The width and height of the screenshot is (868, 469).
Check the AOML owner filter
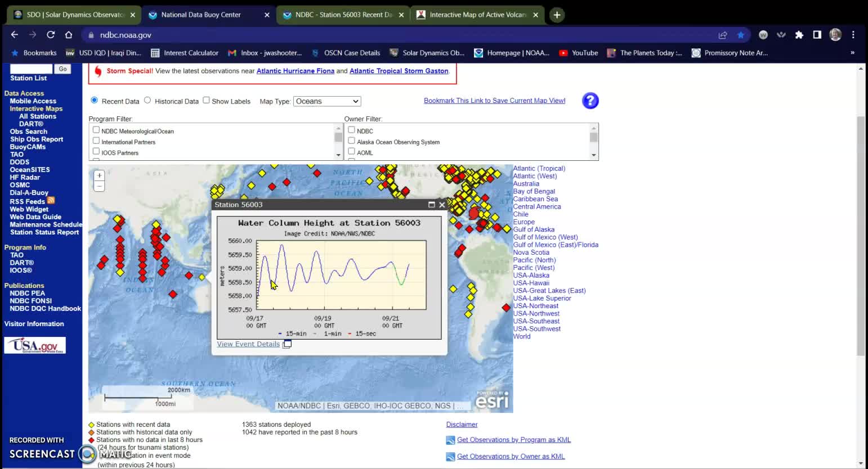(351, 151)
